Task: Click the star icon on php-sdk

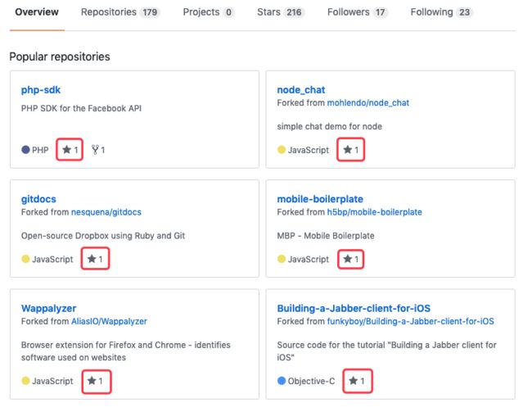Action: click(x=67, y=149)
